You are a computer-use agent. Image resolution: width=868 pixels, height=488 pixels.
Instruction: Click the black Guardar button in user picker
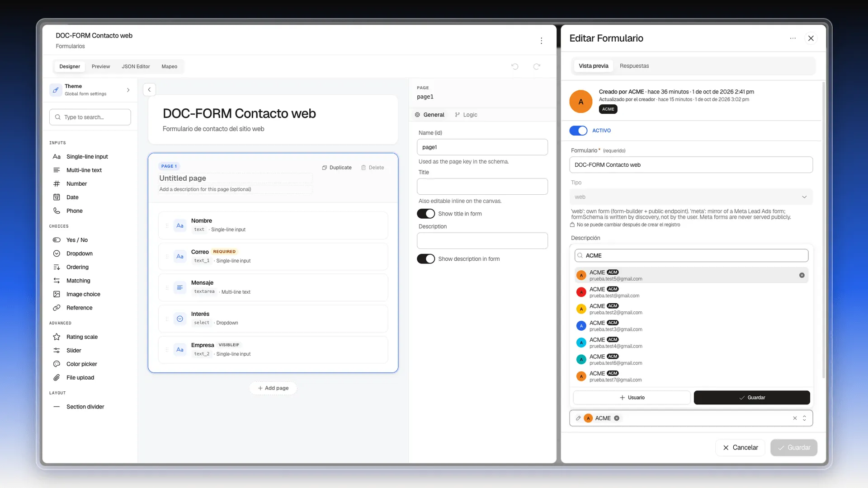(752, 398)
